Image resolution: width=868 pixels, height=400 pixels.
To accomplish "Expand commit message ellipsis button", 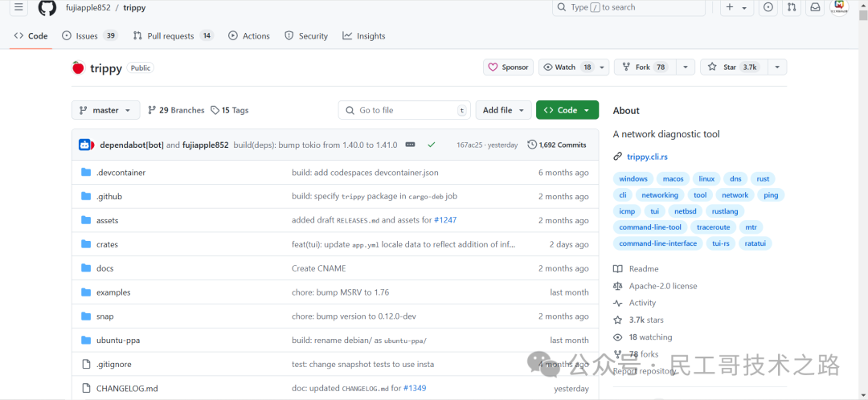I will [x=410, y=145].
